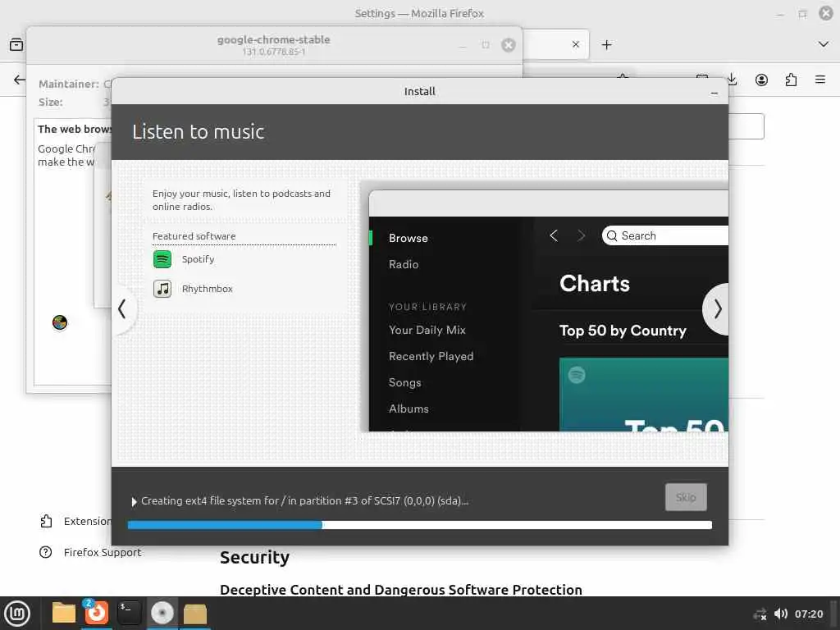Viewport: 840px width, 630px height.
Task: Go to previous slide in installer slideshow
Action: click(122, 309)
